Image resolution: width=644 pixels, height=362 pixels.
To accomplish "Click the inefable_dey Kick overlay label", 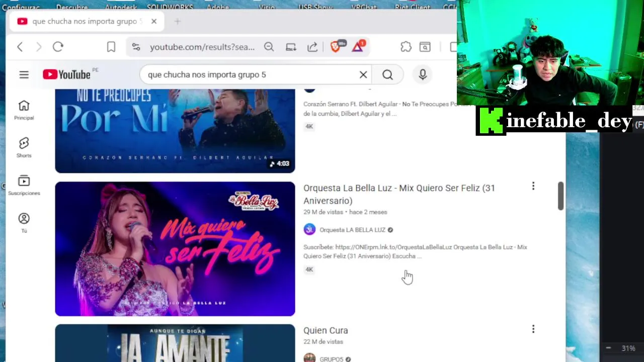I will coord(553,121).
